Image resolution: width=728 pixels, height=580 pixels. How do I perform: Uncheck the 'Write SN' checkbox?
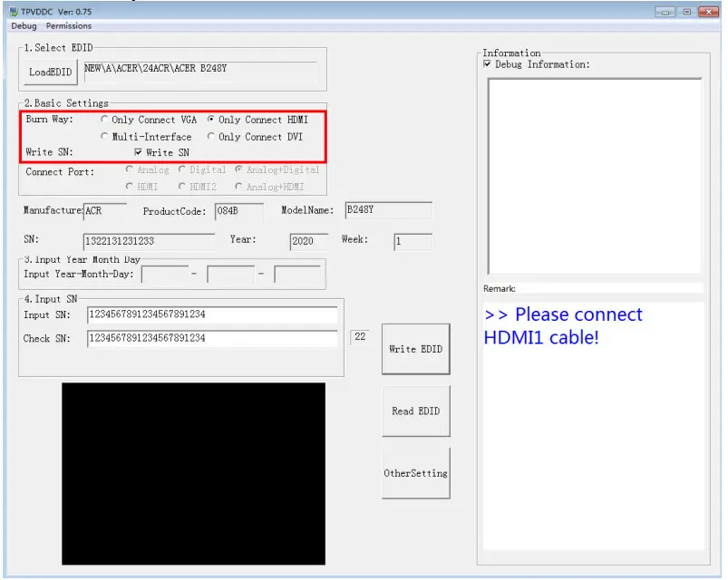tap(139, 152)
